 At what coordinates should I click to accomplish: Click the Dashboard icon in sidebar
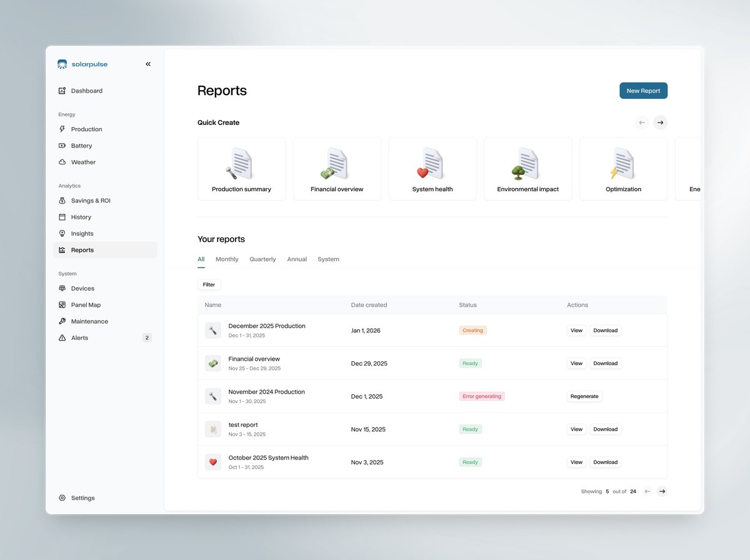click(x=62, y=91)
